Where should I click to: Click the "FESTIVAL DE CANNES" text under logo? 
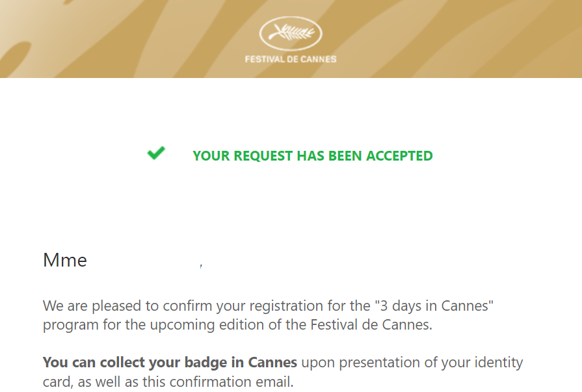click(x=291, y=59)
